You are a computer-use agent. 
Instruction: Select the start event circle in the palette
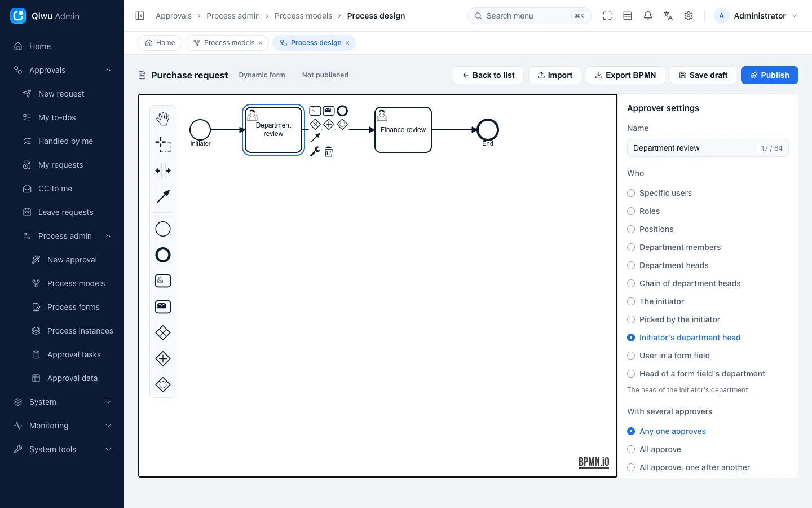(x=163, y=229)
